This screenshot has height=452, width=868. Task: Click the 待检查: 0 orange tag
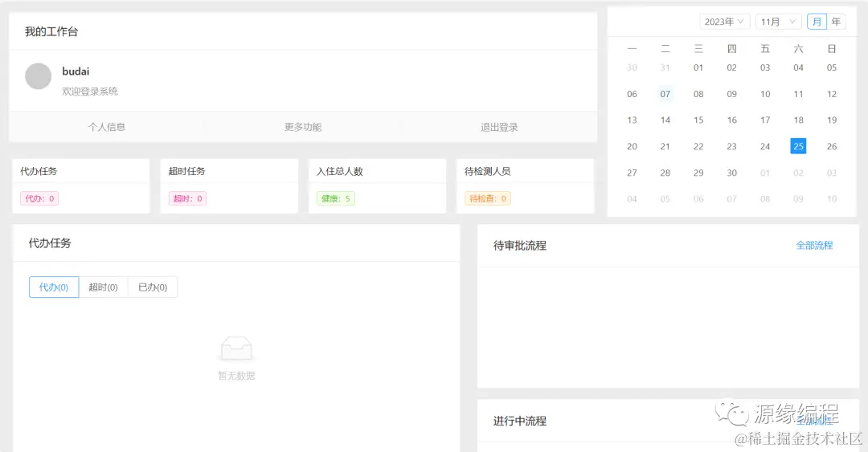click(x=488, y=198)
